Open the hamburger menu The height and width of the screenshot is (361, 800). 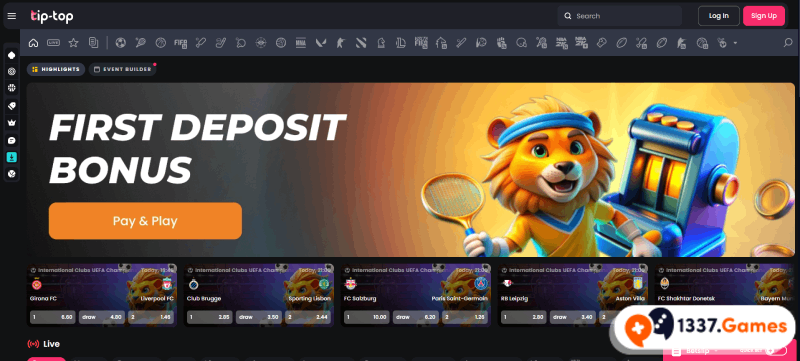(12, 16)
